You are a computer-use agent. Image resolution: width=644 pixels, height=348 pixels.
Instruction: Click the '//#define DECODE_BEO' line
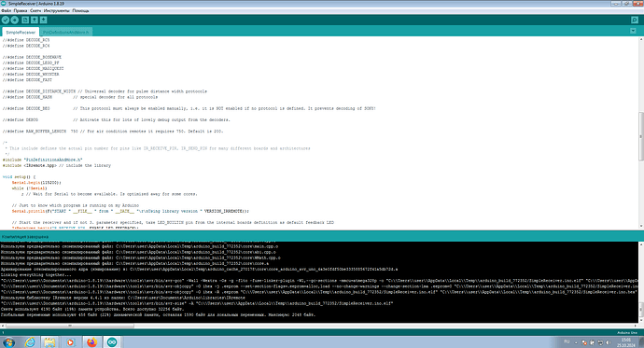[189, 108]
